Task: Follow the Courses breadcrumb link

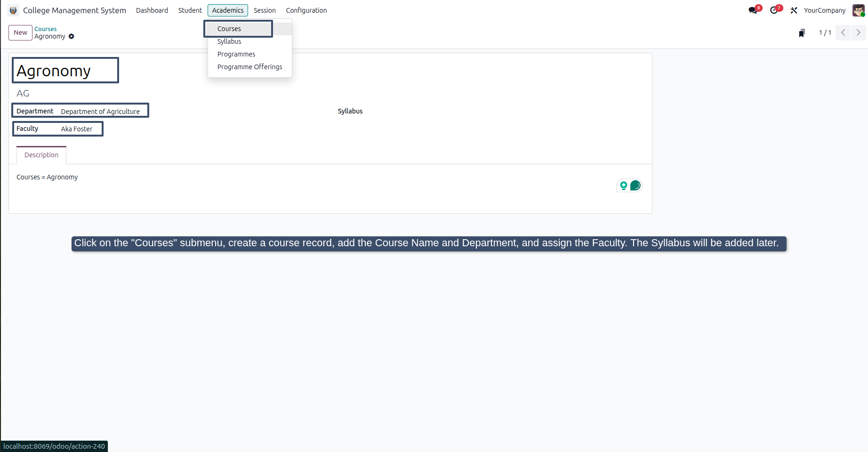Action: click(46, 29)
